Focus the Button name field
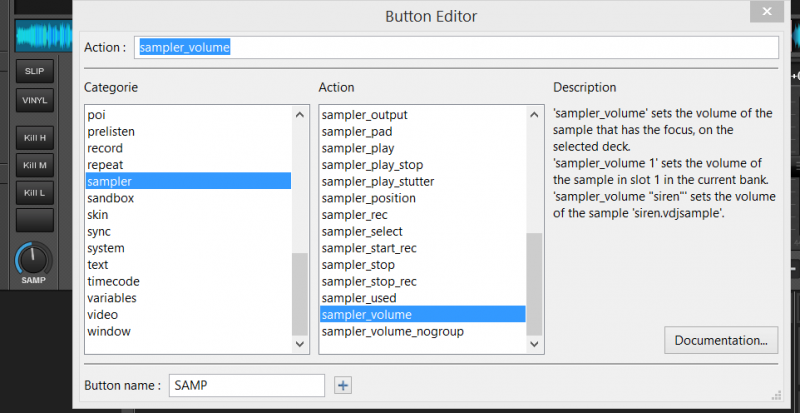This screenshot has width=800, height=413. pyautogui.click(x=245, y=385)
